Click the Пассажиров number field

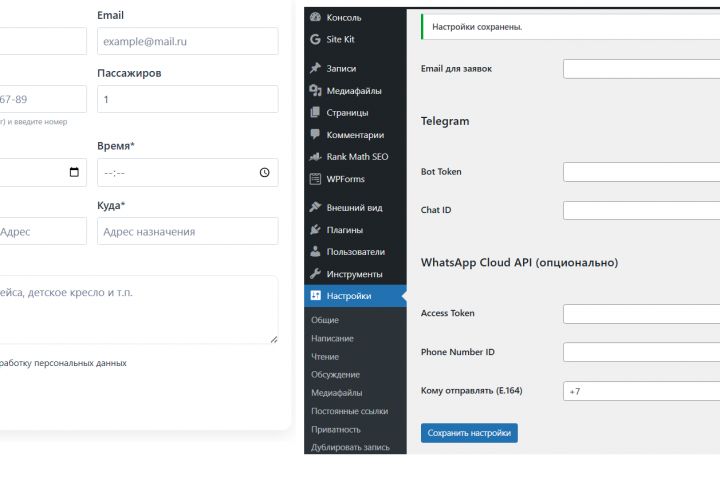pos(187,100)
